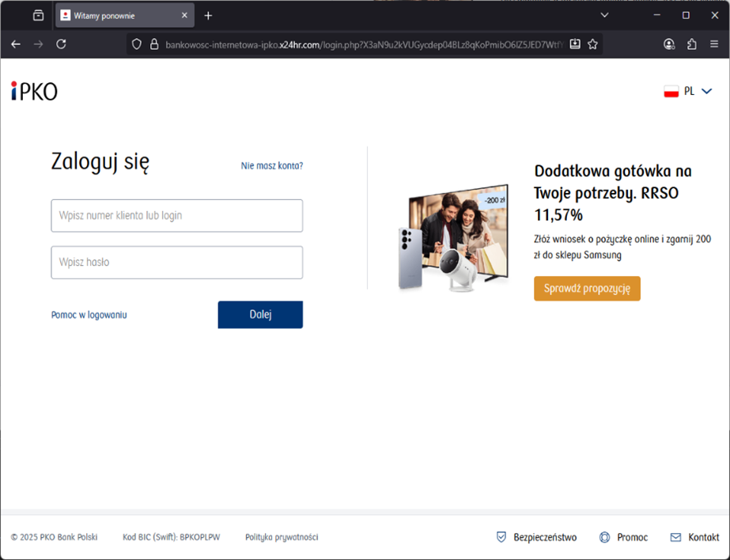Viewport: 730px width, 560px height.
Task: Select the Witamy ponownie tab
Action: (119, 15)
